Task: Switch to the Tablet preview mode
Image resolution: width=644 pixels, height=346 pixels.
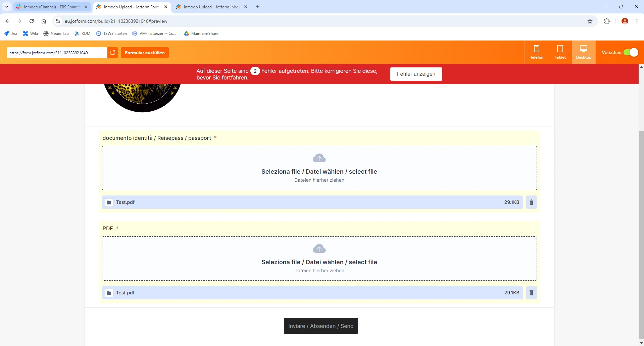Action: click(x=560, y=52)
